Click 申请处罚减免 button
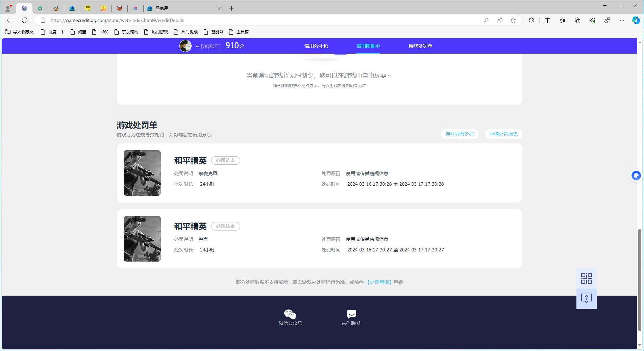 coord(503,134)
